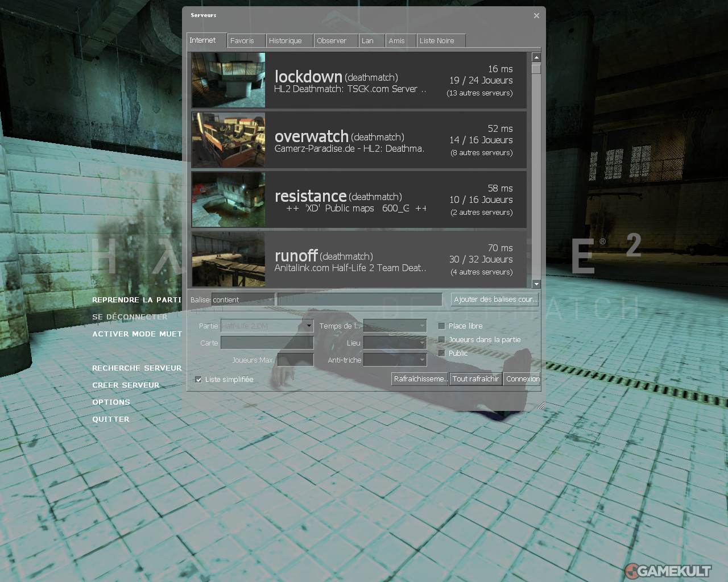This screenshot has height=582, width=728.
Task: Click Activer mode muet menu item
Action: (137, 334)
